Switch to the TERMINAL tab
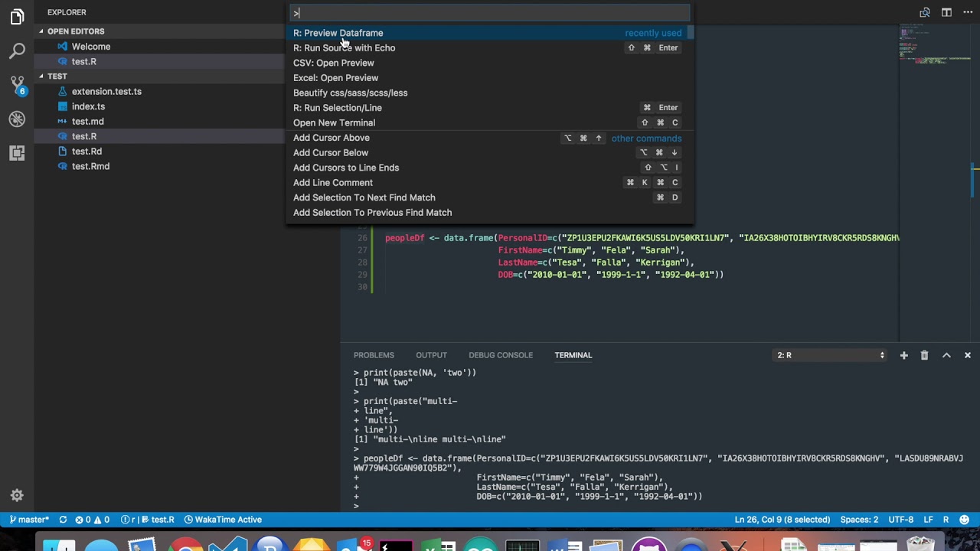 (573, 355)
